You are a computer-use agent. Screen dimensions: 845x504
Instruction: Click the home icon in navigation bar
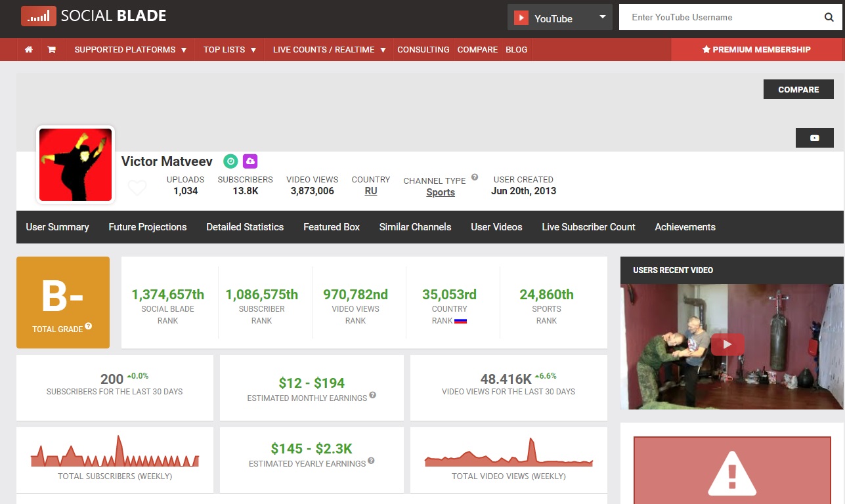[29, 50]
